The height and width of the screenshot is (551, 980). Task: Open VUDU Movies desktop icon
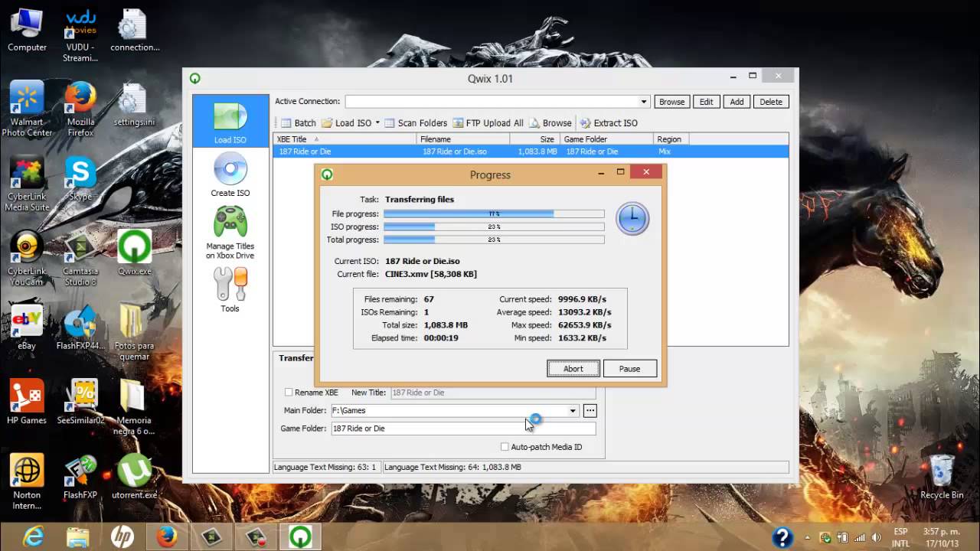[x=80, y=36]
